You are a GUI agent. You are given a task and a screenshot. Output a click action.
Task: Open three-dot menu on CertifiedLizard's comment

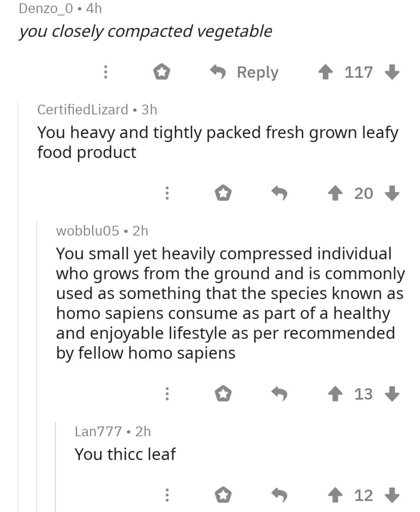(x=167, y=193)
